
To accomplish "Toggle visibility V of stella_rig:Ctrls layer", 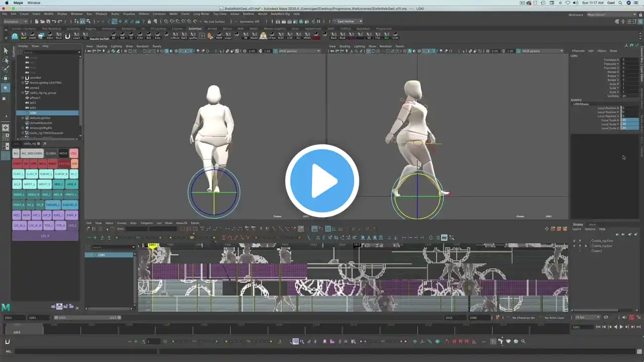I will (574, 241).
